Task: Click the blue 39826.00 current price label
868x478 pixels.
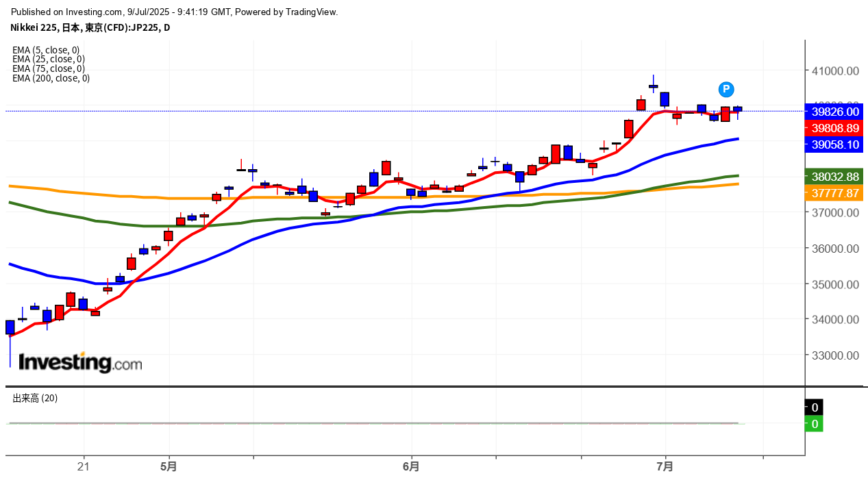Action: click(834, 111)
